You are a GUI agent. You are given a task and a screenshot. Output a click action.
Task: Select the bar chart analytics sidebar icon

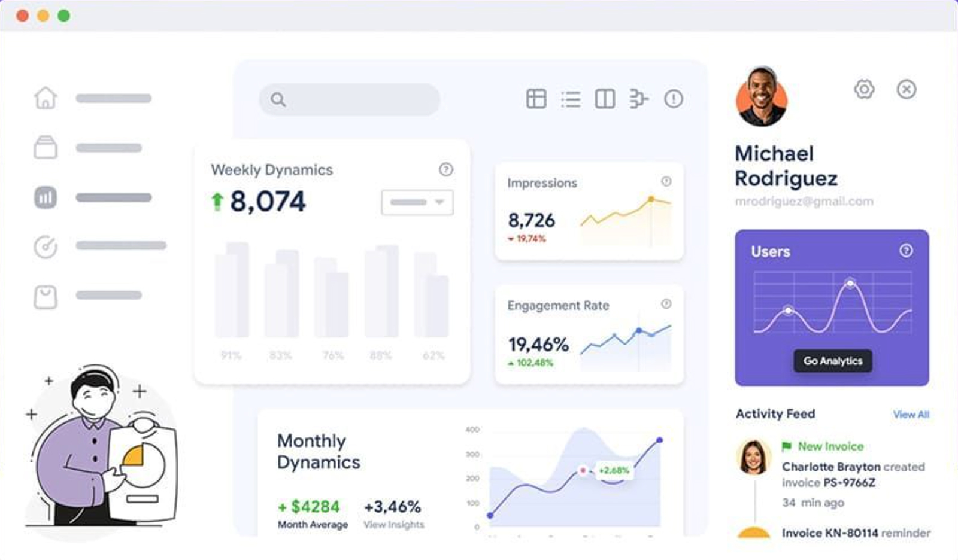(46, 197)
